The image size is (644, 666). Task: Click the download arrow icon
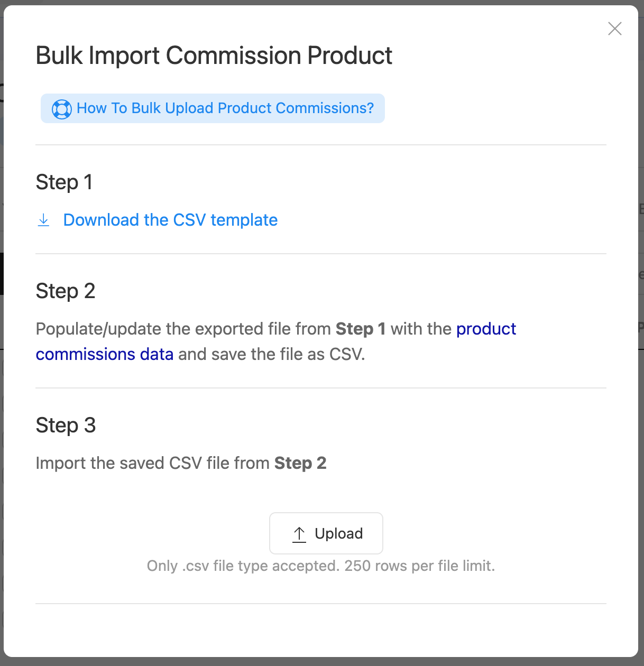tap(44, 220)
